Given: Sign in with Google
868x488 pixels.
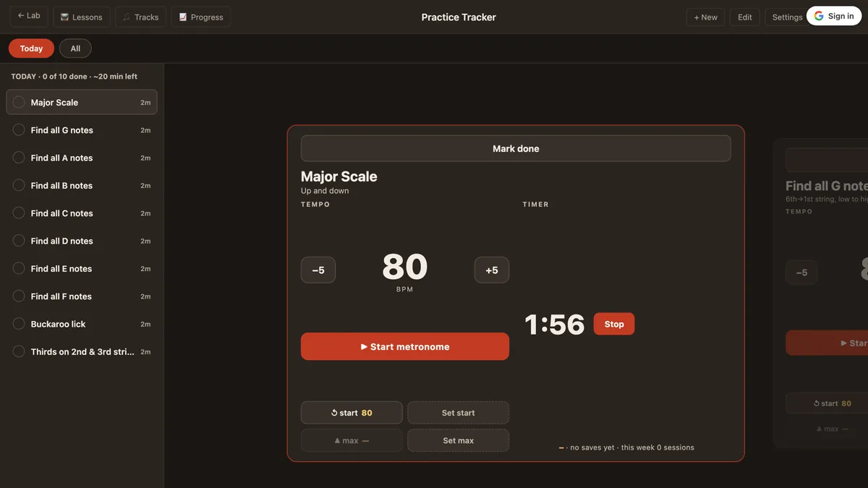Looking at the screenshot, I should pos(834,16).
